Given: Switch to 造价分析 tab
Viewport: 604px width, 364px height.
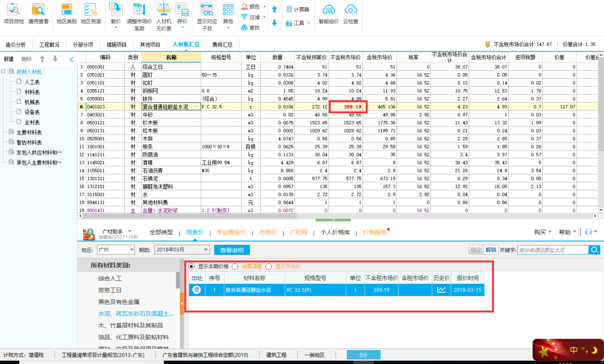Looking at the screenshot, I should pyautogui.click(x=16, y=44).
